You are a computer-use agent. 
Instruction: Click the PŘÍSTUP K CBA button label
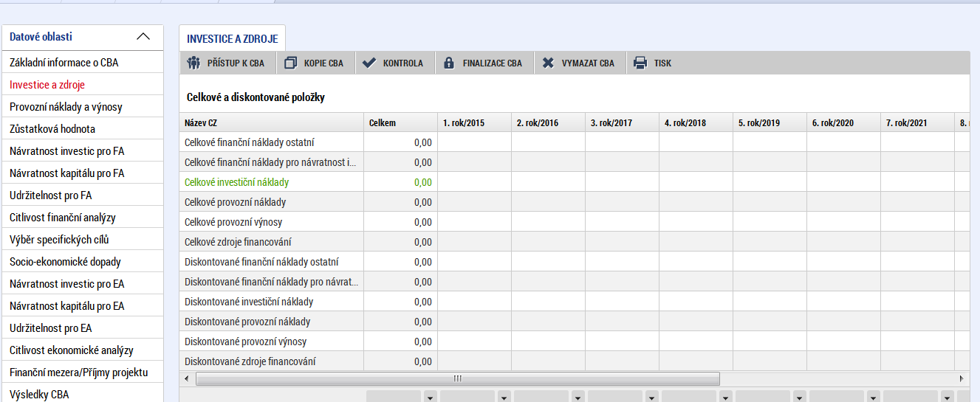[x=236, y=63]
